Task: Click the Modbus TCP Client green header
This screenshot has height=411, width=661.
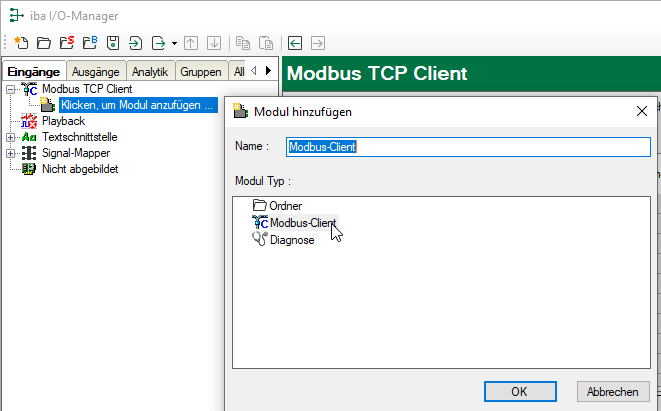Action: point(471,73)
